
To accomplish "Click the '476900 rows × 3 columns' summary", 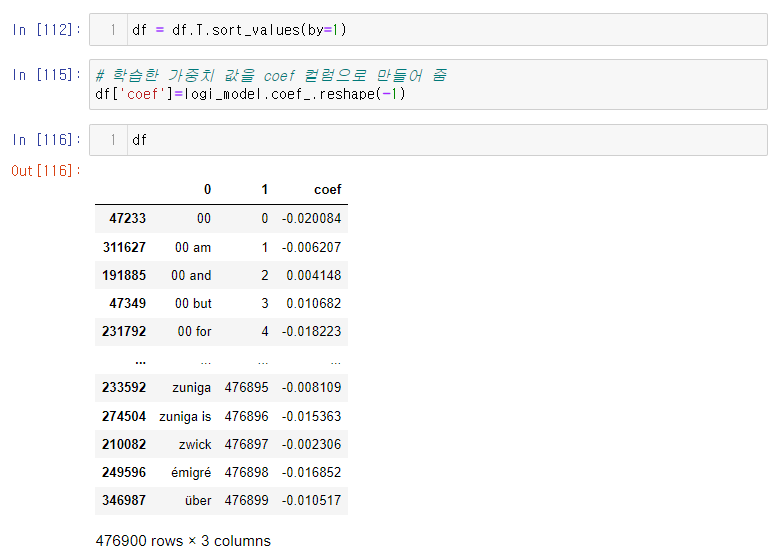I will pyautogui.click(x=183, y=541).
